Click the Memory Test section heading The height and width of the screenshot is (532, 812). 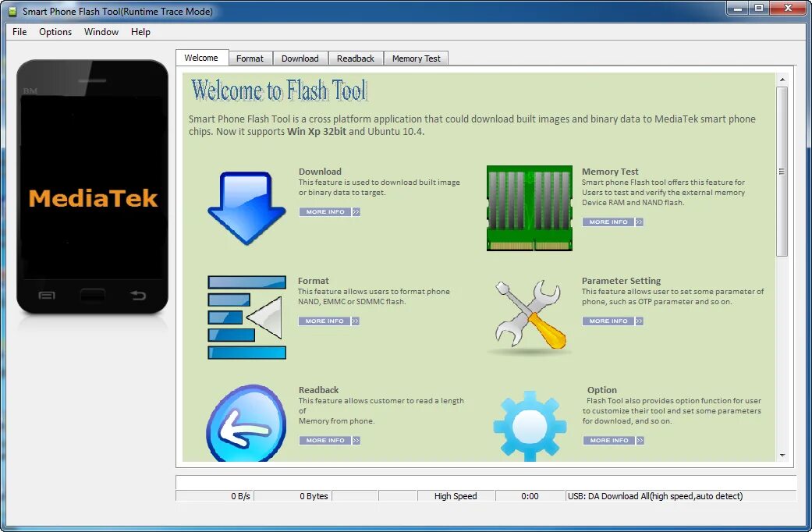click(610, 172)
